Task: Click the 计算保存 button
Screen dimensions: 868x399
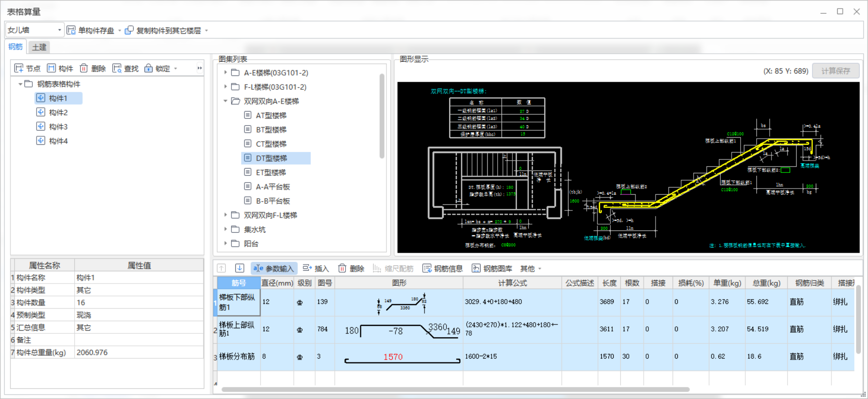Action: (x=836, y=71)
